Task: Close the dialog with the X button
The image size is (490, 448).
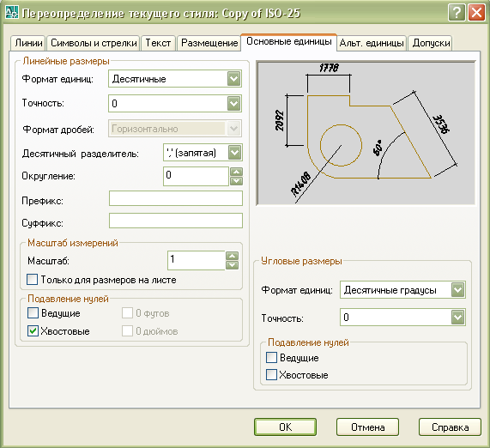Action: pos(476,13)
